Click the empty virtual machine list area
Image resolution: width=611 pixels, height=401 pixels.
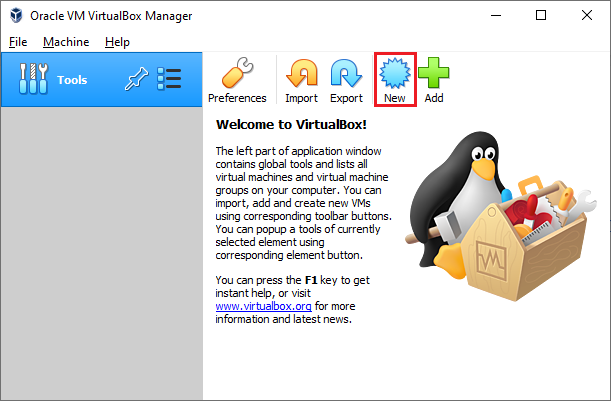click(x=100, y=250)
